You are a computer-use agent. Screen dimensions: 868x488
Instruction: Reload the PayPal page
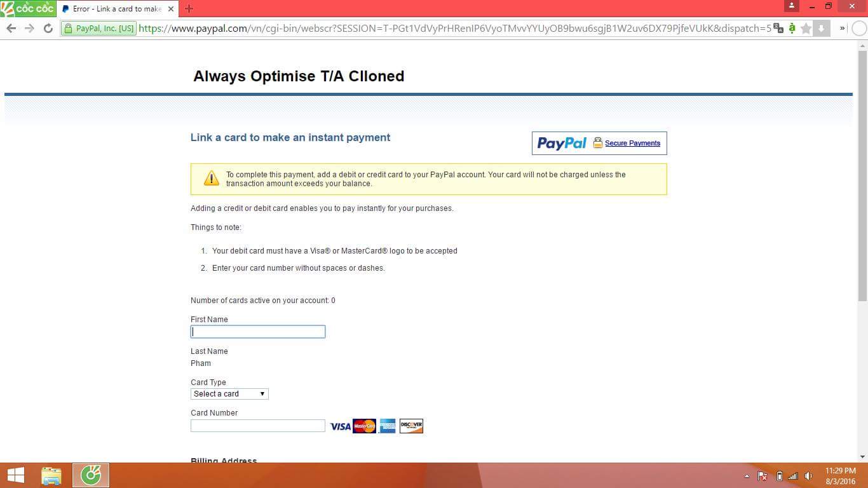coord(48,28)
